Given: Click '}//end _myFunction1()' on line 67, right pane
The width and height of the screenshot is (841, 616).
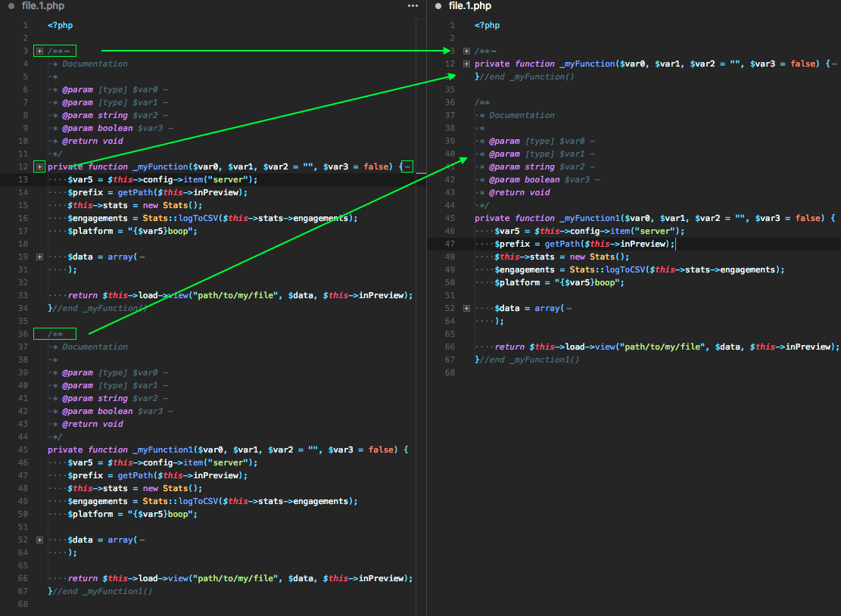Looking at the screenshot, I should click(527, 359).
